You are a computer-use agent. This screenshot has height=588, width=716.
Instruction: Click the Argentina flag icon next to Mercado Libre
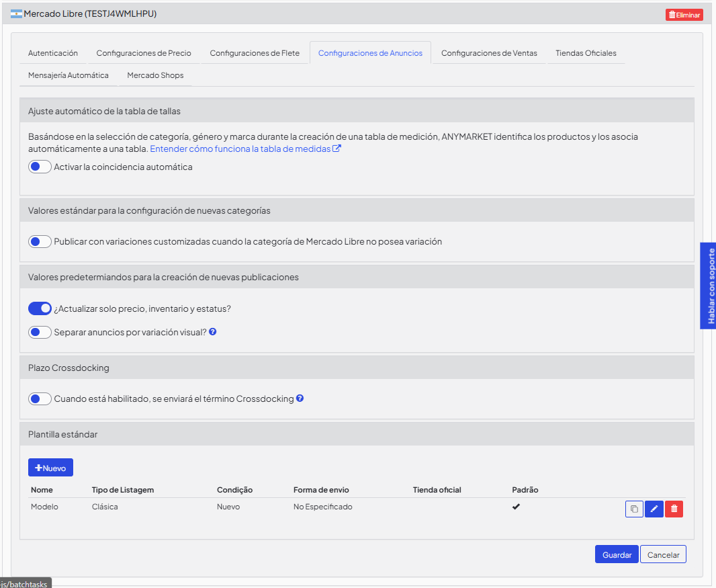coord(16,14)
